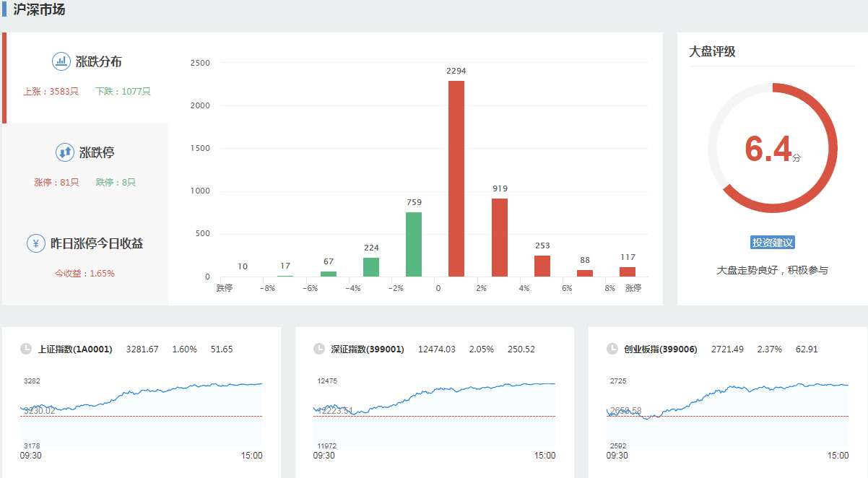Click clock icon beside 创业板指
The height and width of the screenshot is (478, 868).
[x=612, y=349]
